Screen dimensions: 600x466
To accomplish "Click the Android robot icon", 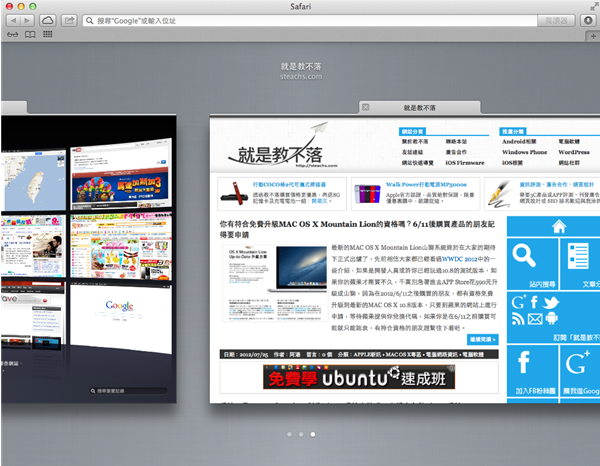I will (551, 318).
